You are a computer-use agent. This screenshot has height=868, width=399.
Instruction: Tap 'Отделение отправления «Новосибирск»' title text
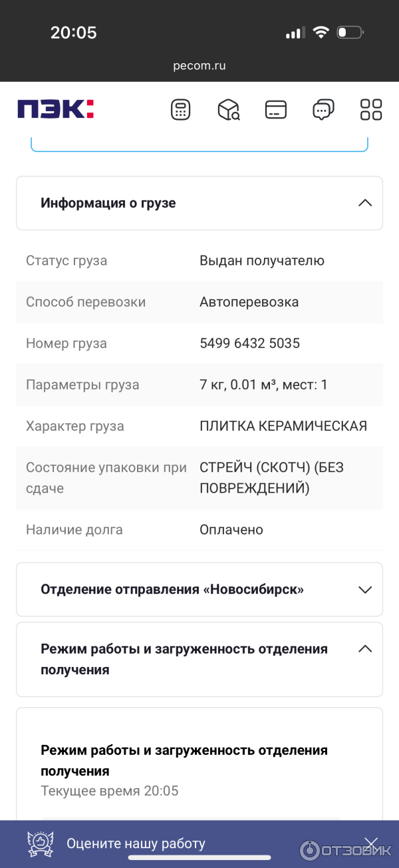coord(172,589)
